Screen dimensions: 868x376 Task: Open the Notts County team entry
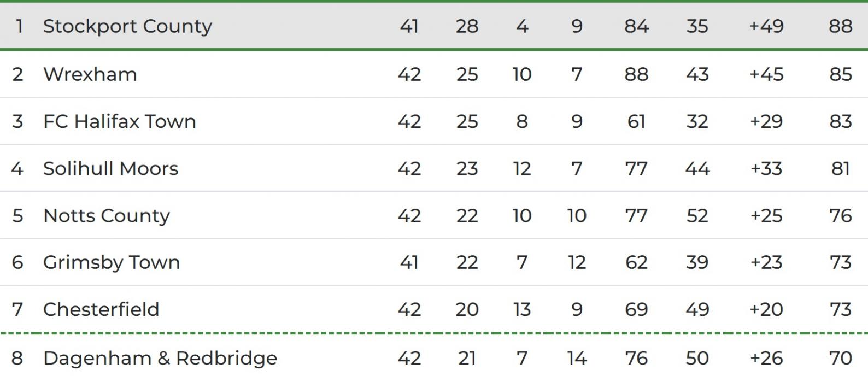point(107,215)
